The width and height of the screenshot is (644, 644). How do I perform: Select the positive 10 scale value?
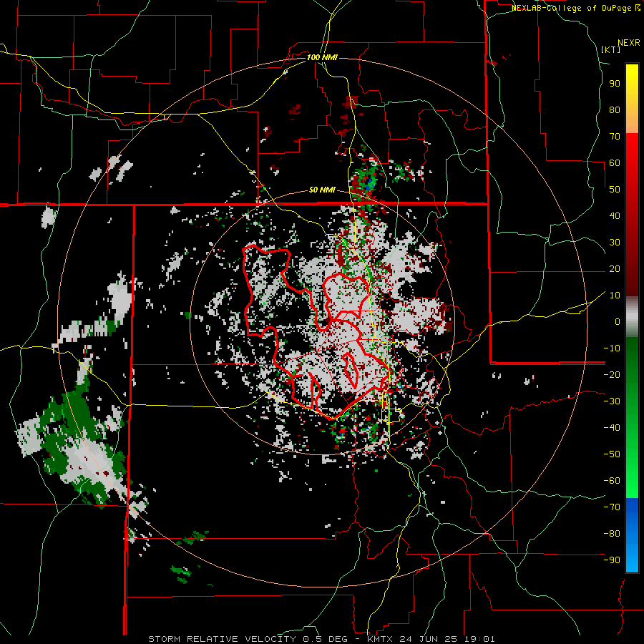615,296
